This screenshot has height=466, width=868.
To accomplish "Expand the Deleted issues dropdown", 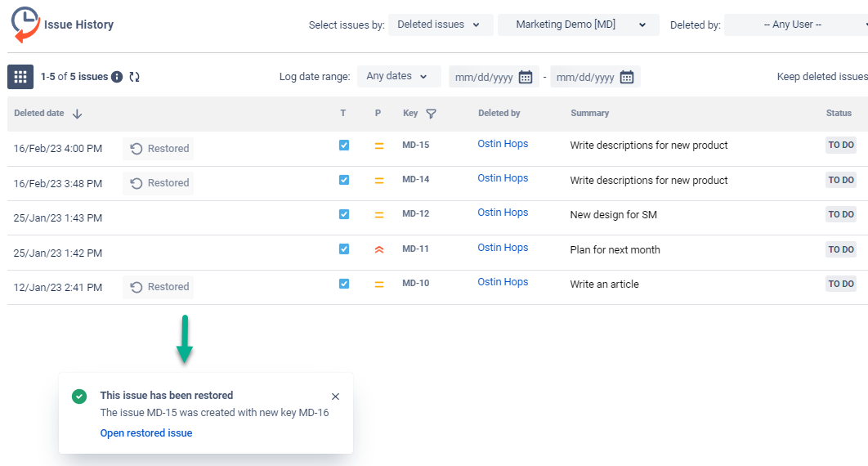I will click(x=441, y=25).
